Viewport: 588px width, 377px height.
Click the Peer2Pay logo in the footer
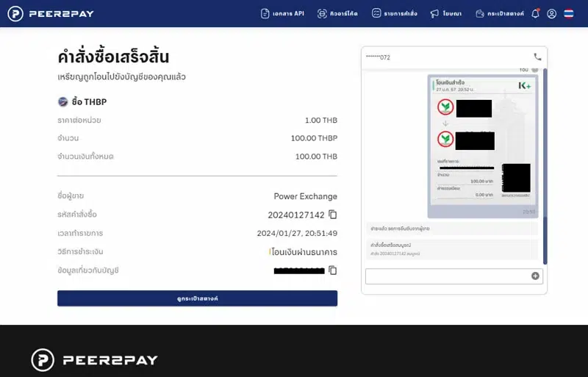tap(94, 360)
